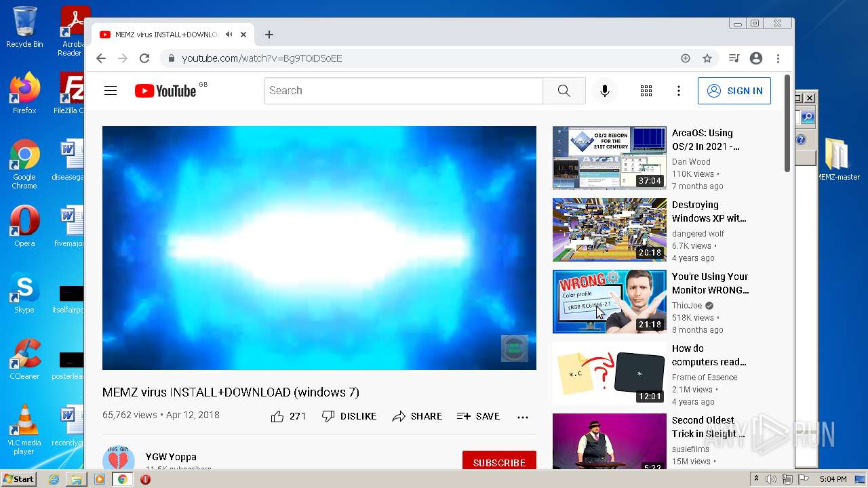Select VLC media player desktop shortcut
The width and height of the screenshot is (868, 488).
[x=24, y=430]
